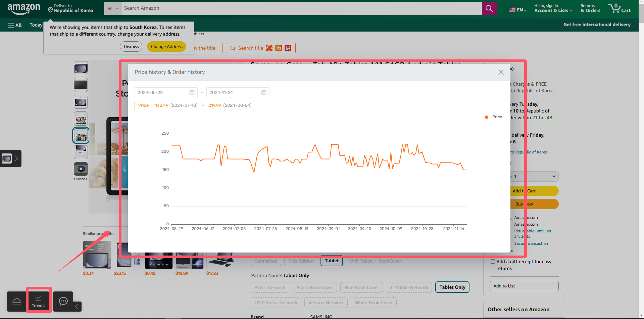Click the first product image thumbnail

(81, 68)
